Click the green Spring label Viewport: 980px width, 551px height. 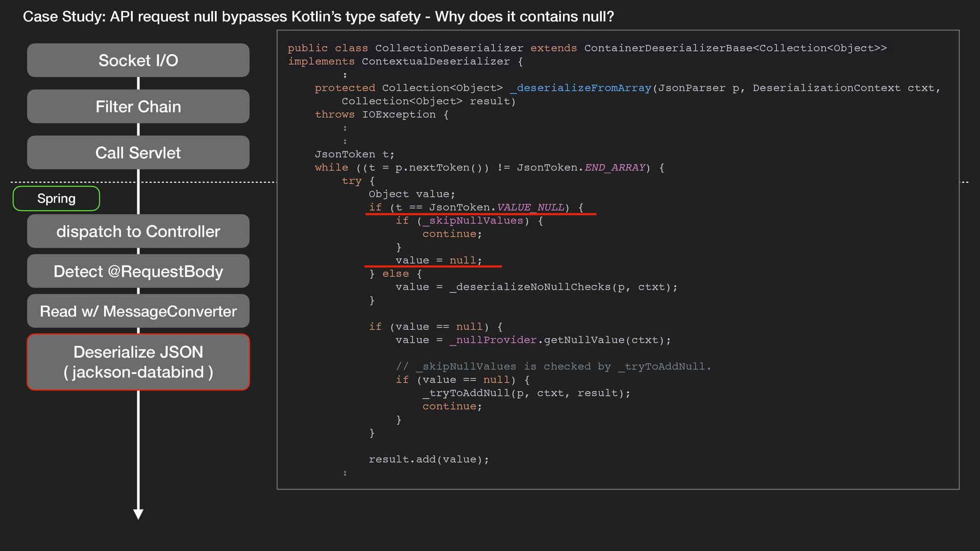(x=56, y=198)
